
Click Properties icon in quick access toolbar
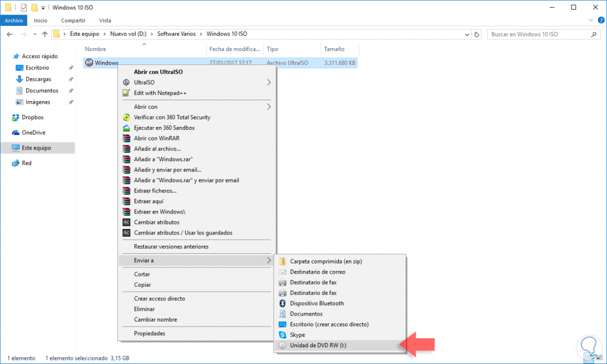23,8
